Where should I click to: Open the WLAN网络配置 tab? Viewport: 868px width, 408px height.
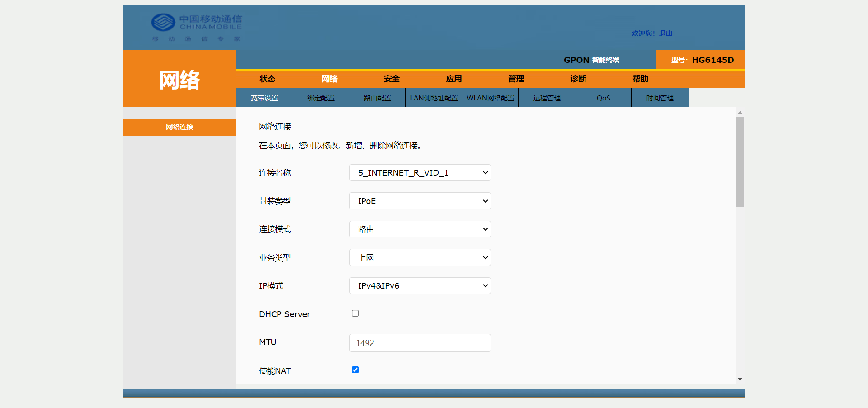490,98
